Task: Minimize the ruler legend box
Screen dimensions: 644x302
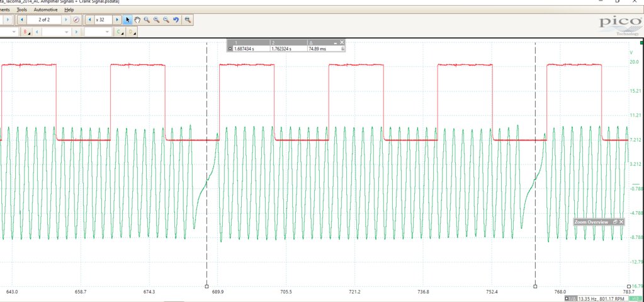Action: (336, 42)
